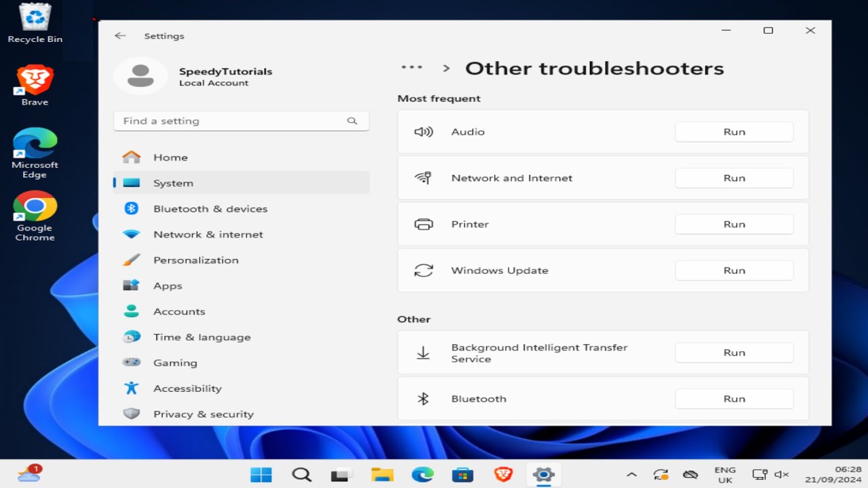Show hidden system tray icons
This screenshot has height=488, width=868.
[x=631, y=475]
